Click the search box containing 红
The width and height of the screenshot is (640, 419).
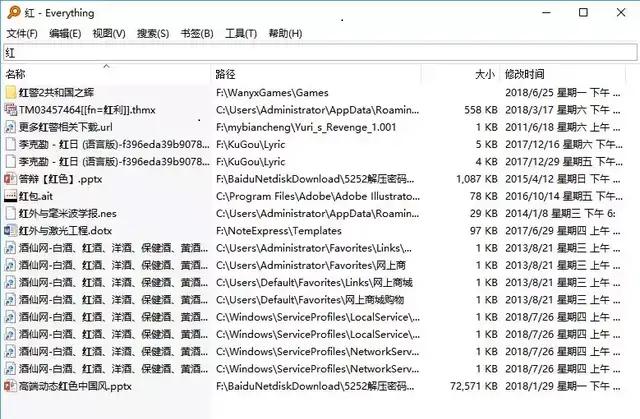pyautogui.click(x=320, y=53)
